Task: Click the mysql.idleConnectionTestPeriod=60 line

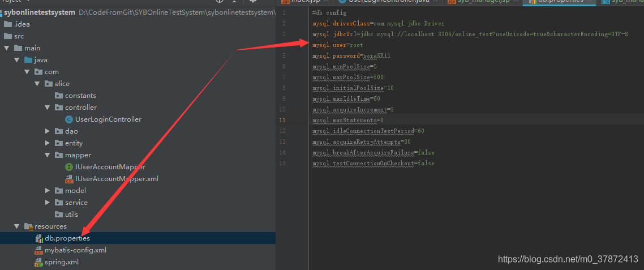Action: (368, 131)
